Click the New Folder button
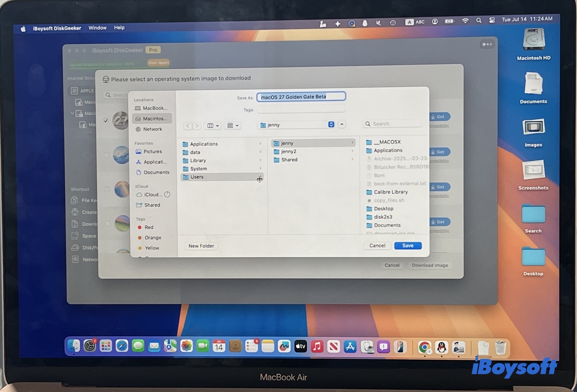This screenshot has height=392, width=577. tap(201, 245)
